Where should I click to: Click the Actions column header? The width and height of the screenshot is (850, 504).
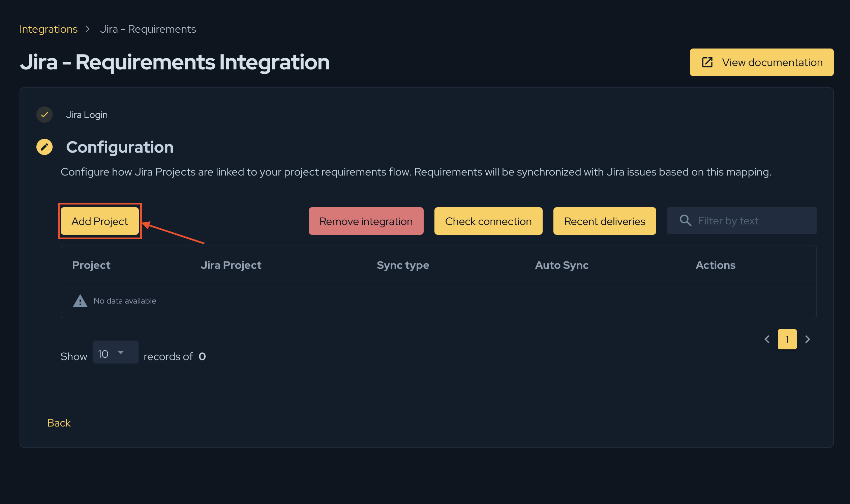pyautogui.click(x=716, y=265)
